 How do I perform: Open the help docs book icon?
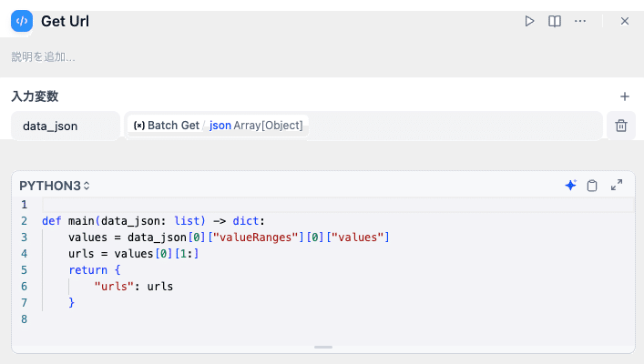tap(554, 21)
